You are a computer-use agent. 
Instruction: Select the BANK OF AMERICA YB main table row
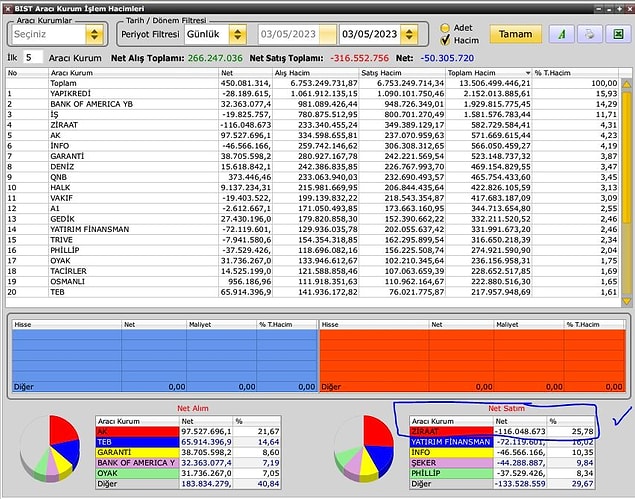(x=312, y=104)
